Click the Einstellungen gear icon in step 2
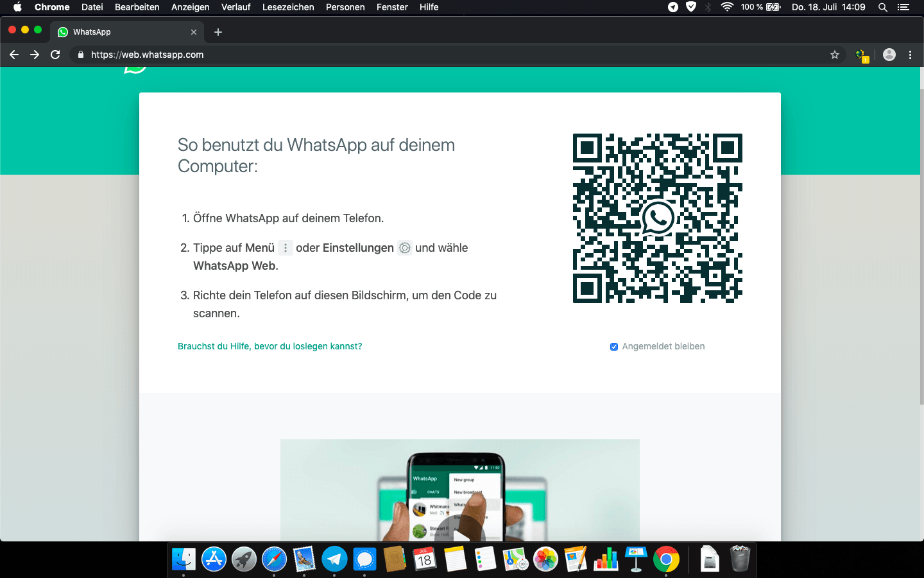The width and height of the screenshot is (924, 578). pyautogui.click(x=405, y=248)
